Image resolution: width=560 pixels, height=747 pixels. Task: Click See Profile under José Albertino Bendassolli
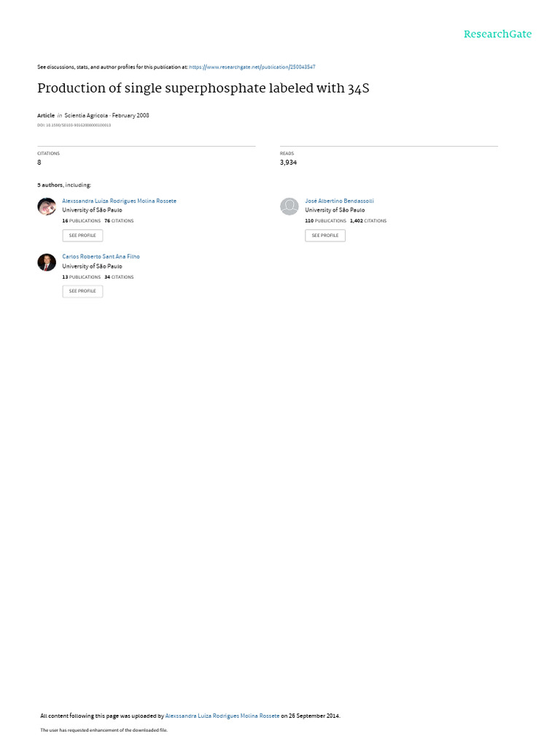(x=325, y=236)
